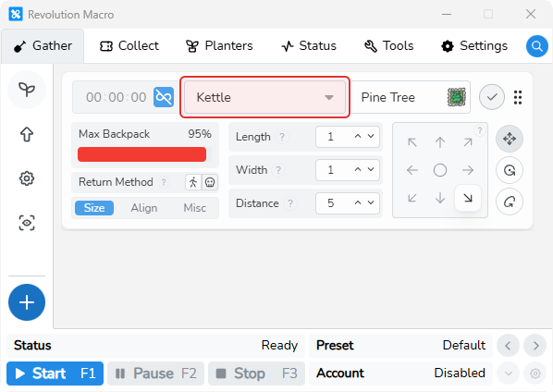The image size is (553, 392).
Task: Click the eye scan icon in sidebar
Action: [27, 223]
